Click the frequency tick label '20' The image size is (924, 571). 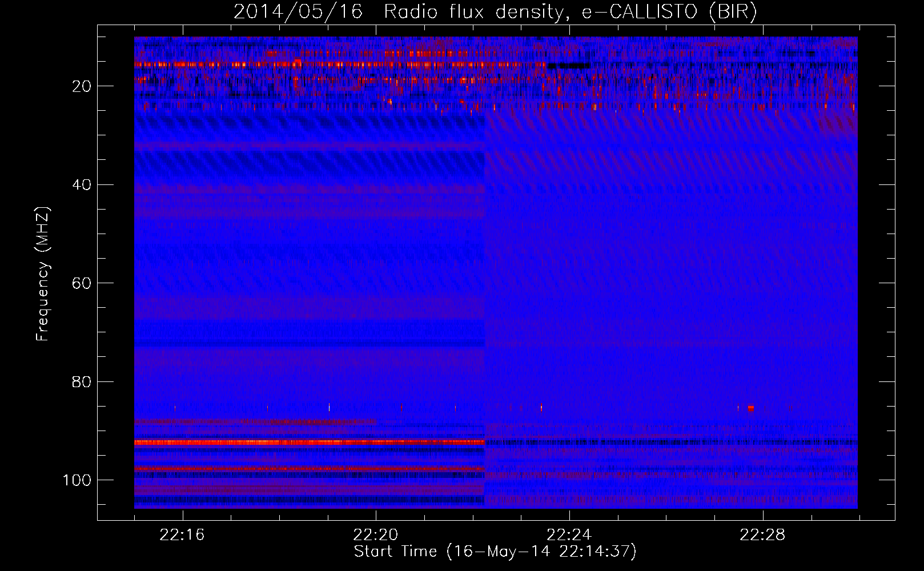tap(82, 86)
